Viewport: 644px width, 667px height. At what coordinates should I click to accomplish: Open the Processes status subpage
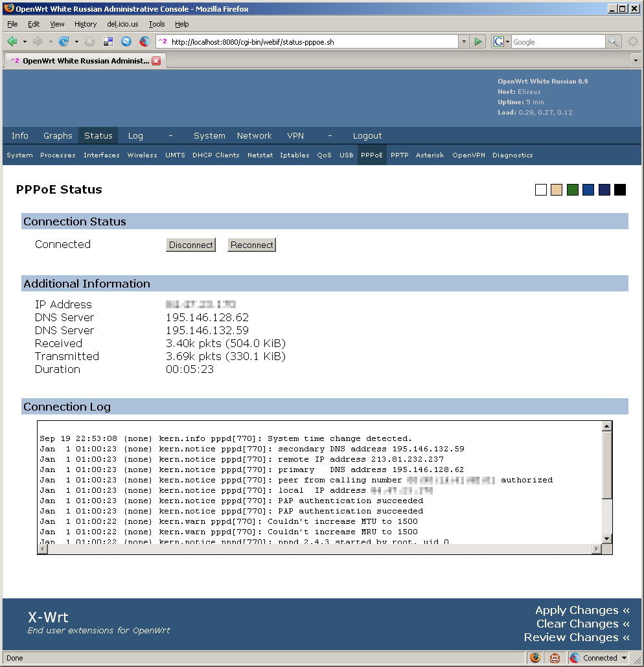[58, 155]
